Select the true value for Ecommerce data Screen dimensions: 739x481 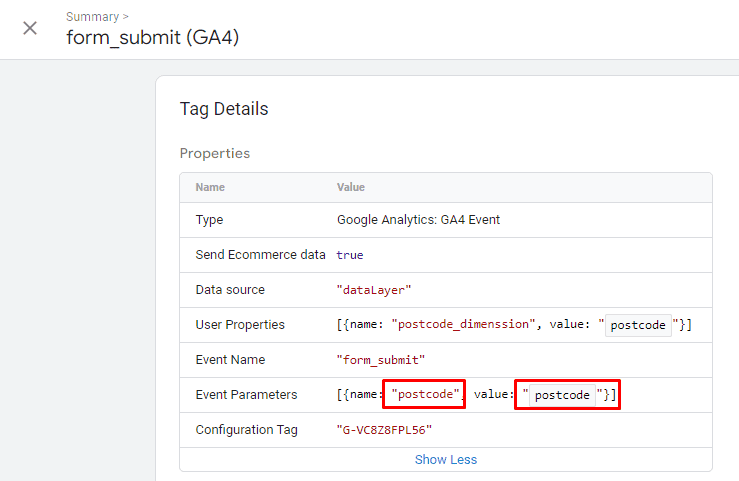pos(350,255)
